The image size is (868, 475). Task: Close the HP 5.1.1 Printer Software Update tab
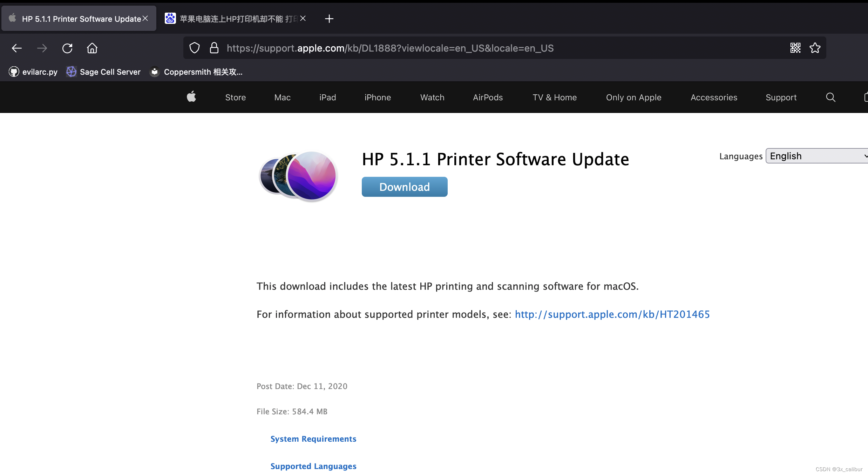pos(145,18)
